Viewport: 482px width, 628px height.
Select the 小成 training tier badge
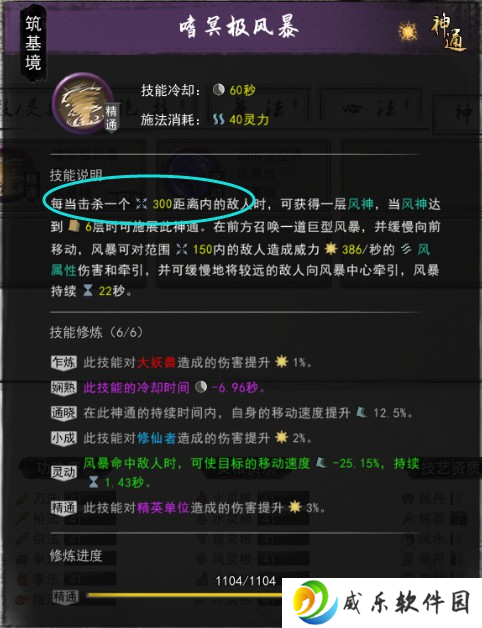tap(64, 438)
